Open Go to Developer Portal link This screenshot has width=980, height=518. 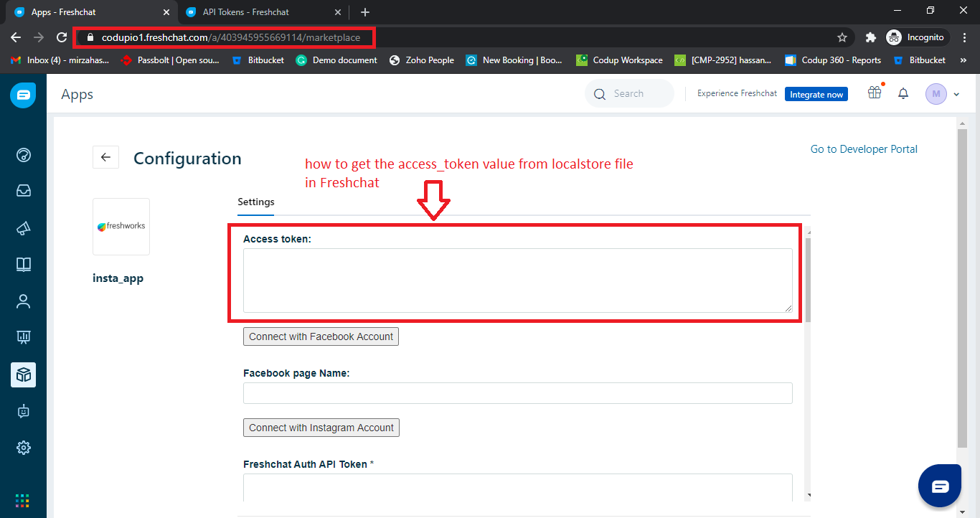coord(864,149)
